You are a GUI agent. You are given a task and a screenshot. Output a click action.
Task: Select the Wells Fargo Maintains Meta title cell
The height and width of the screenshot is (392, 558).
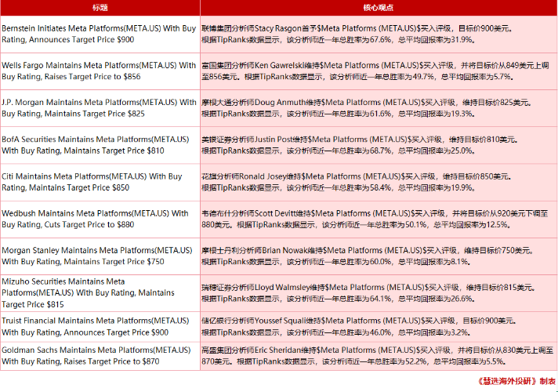coord(100,71)
